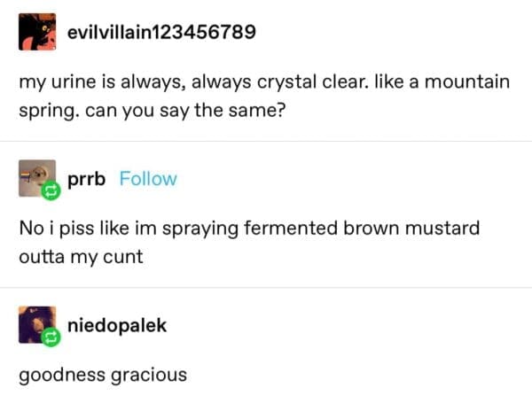The image size is (532, 411).
Task: Click the divider line above prrb's reblog
Action: point(266,142)
